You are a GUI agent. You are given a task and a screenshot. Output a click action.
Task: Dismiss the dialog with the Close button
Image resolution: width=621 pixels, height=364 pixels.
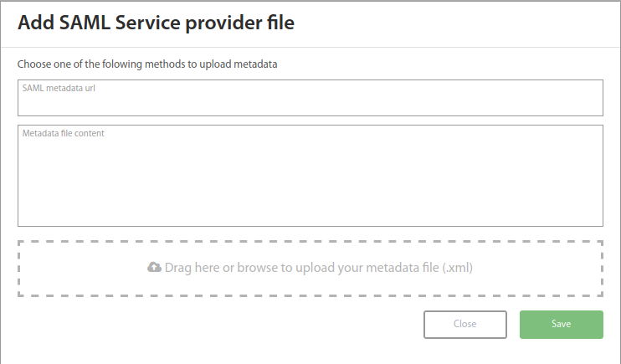click(464, 324)
